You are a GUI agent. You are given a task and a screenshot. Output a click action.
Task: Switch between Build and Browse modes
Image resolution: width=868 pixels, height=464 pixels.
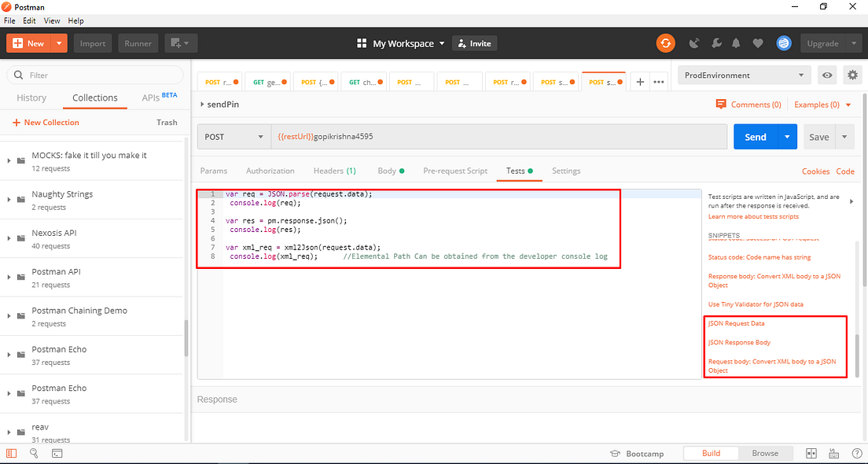[765, 453]
